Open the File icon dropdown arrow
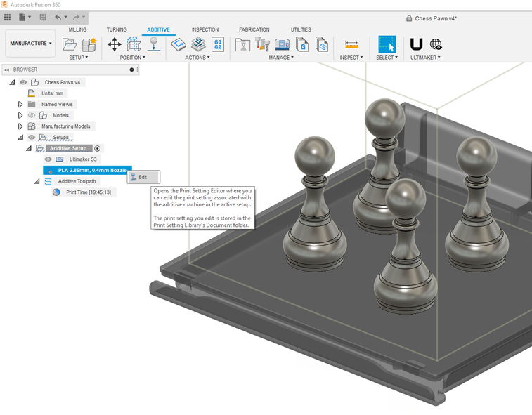 tap(30, 17)
